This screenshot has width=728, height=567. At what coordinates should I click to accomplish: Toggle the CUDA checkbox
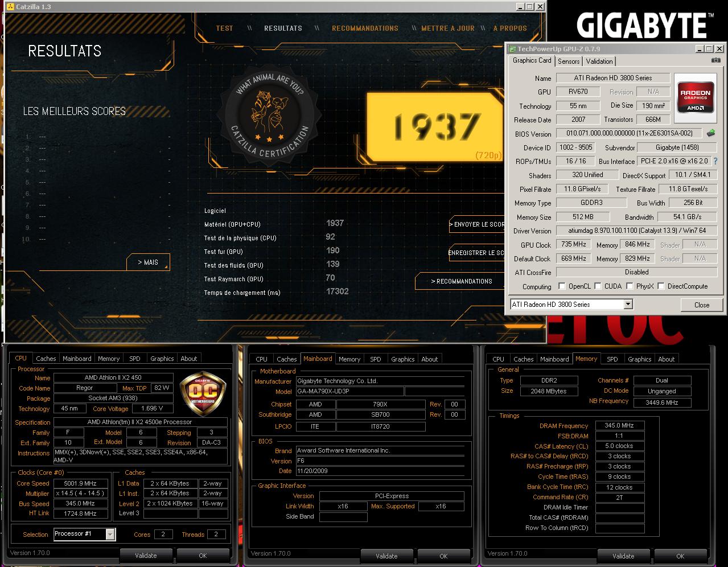coord(598,286)
